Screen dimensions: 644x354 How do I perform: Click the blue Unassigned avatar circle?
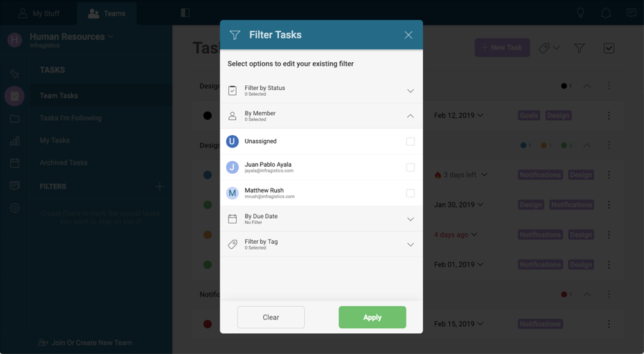[233, 142]
